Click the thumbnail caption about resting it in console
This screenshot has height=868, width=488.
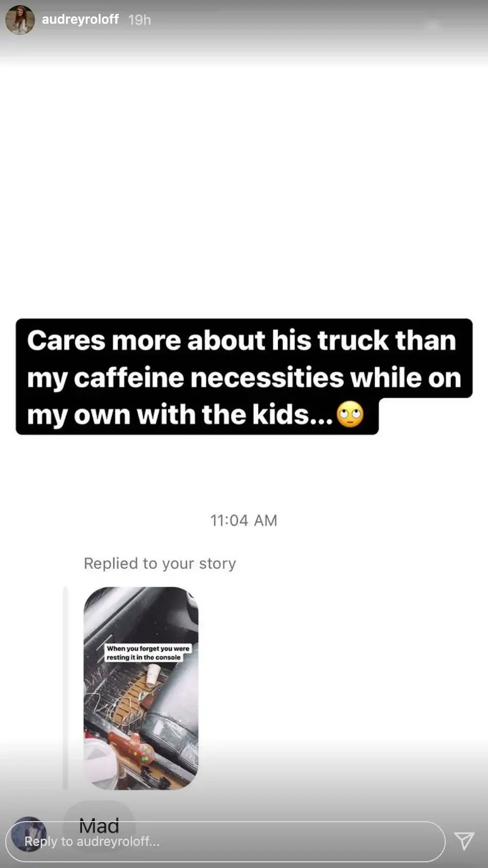coord(148,653)
